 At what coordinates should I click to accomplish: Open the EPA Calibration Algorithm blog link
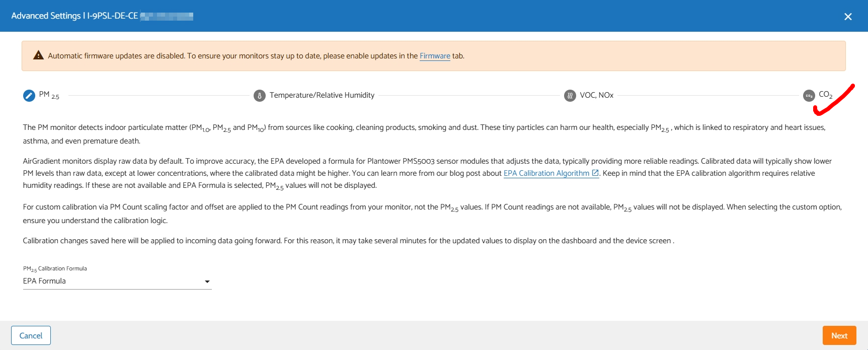[x=546, y=173]
